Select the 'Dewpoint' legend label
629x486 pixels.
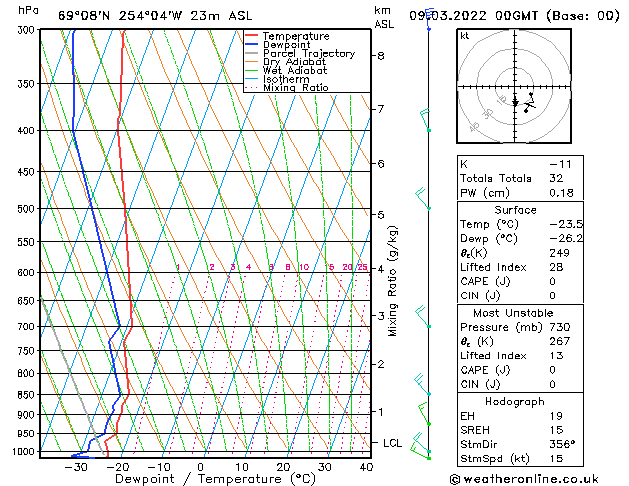(x=286, y=45)
